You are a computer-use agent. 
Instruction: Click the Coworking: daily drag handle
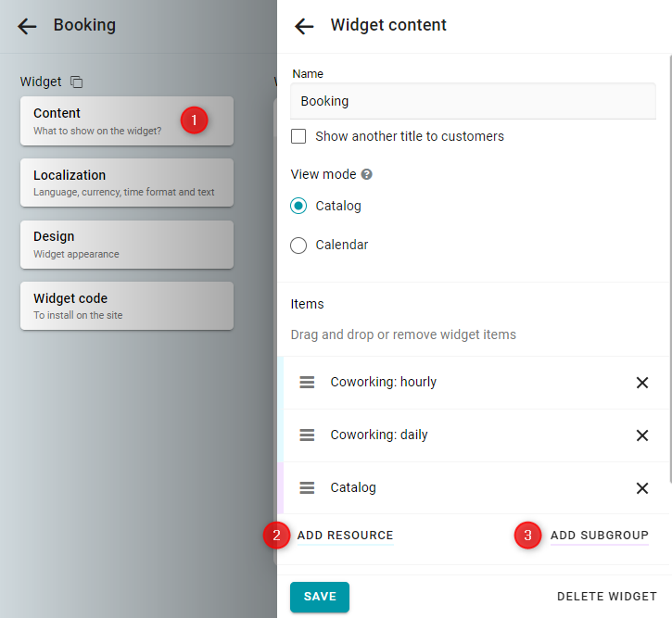[x=307, y=435]
